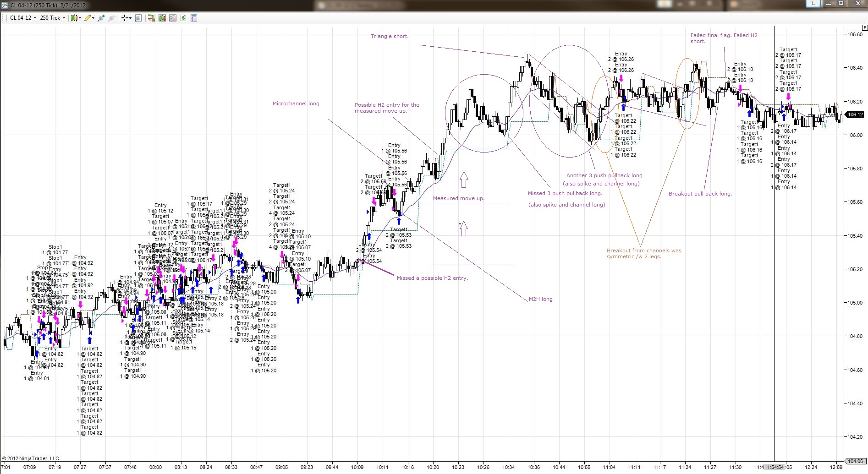Image resolution: width=868 pixels, height=474 pixels.
Task: Select the 'Failed final flag. Failed H2 short.' note
Action: pos(724,38)
